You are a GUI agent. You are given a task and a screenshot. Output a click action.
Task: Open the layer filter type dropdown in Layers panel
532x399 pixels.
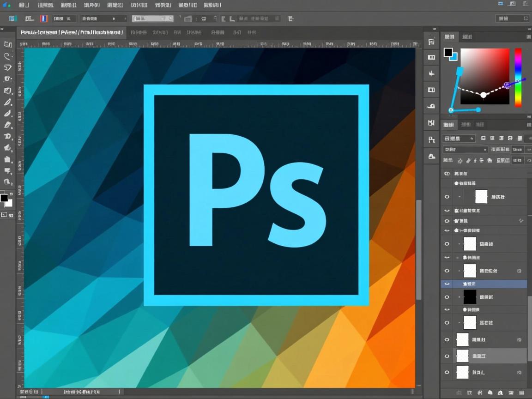pyautogui.click(x=459, y=138)
